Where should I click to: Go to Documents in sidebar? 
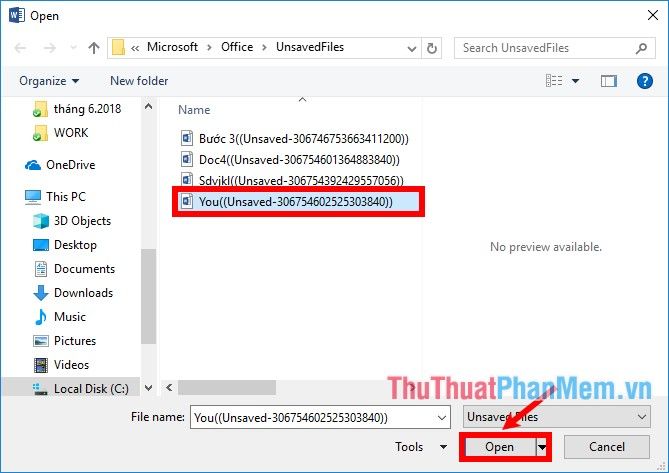coord(74,269)
